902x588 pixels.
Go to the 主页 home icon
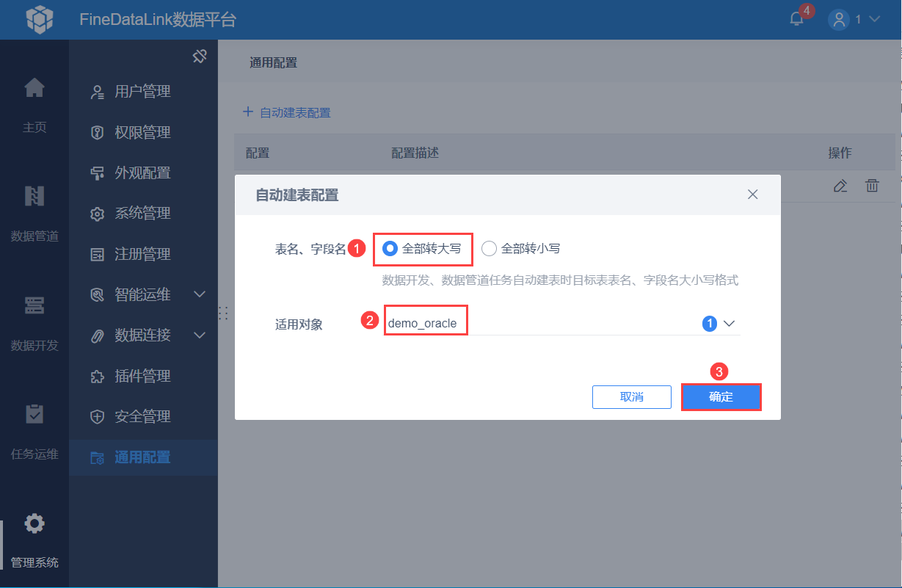click(x=34, y=87)
